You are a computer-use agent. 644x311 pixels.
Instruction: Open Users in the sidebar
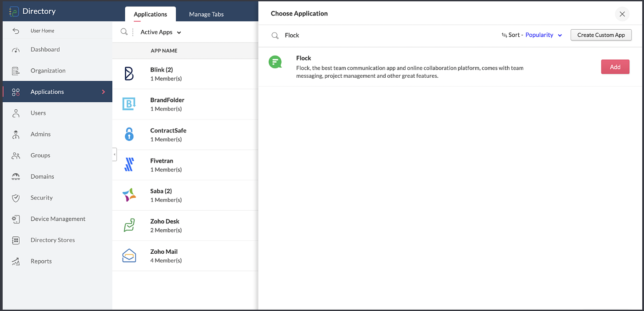tap(38, 113)
